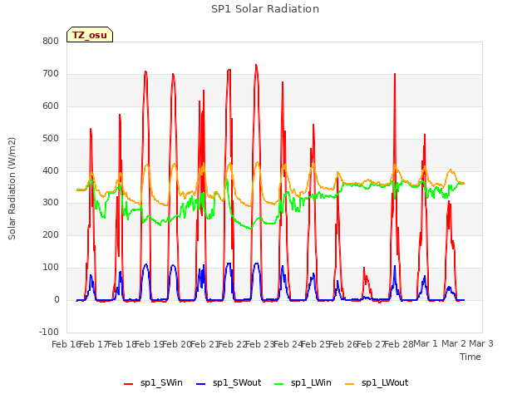The width and height of the screenshot is (532, 399).
Task: Click the 600 y-axis tick label
Action: click(x=51, y=106)
